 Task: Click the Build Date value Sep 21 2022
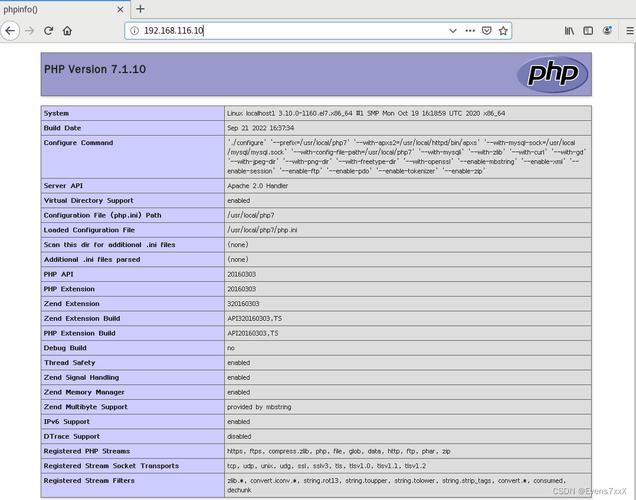tap(260, 128)
